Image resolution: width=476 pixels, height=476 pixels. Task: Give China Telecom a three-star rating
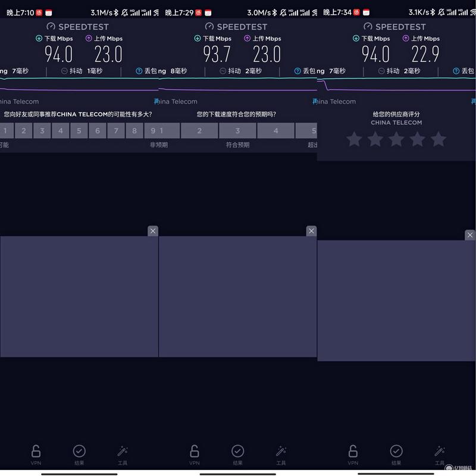(396, 139)
